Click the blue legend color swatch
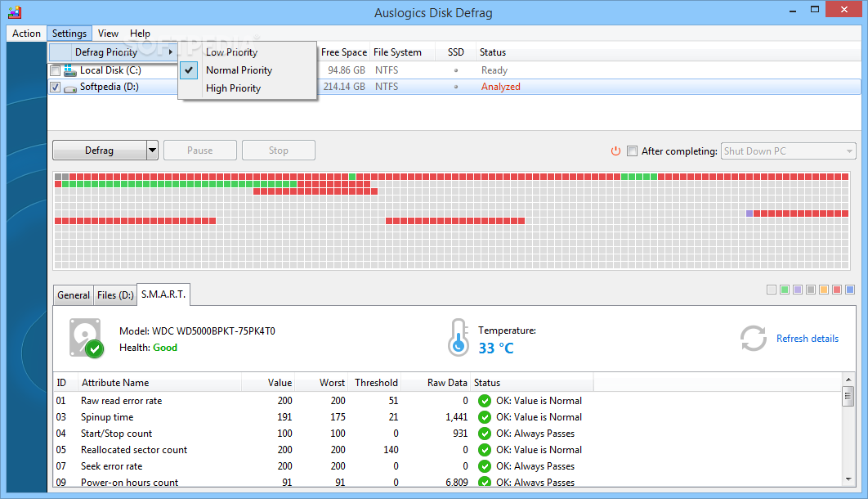 (x=850, y=290)
